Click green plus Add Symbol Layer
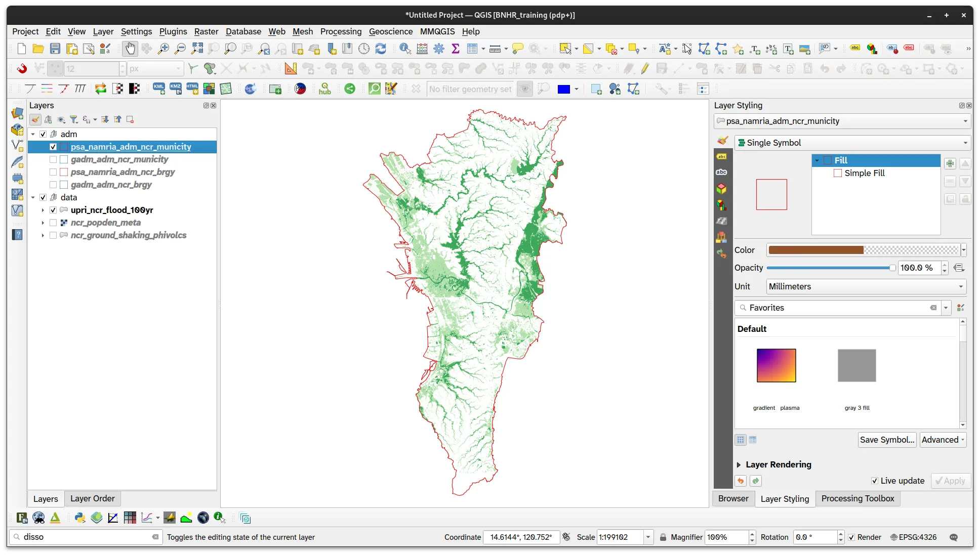This screenshot has height=555, width=980. point(950,163)
